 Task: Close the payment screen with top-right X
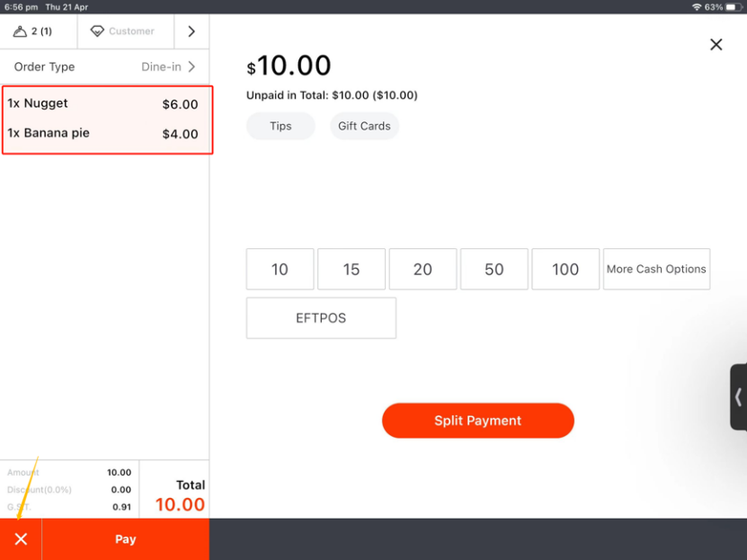click(716, 45)
